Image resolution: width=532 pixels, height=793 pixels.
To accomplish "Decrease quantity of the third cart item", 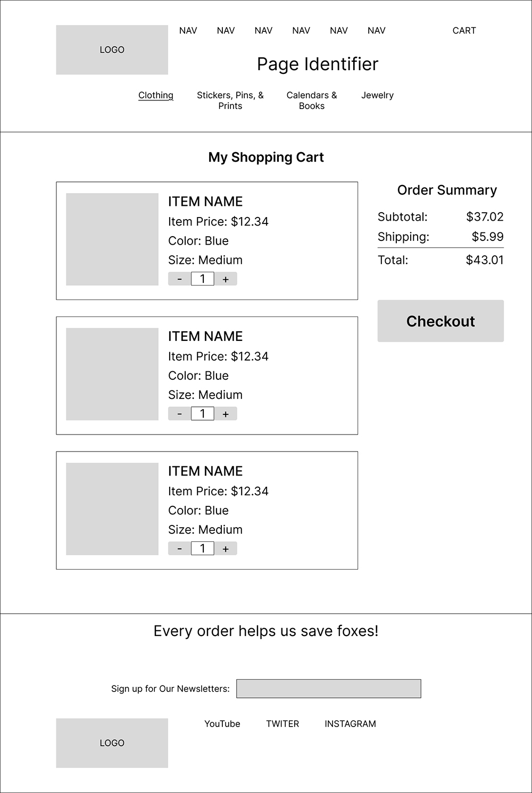I will point(179,548).
